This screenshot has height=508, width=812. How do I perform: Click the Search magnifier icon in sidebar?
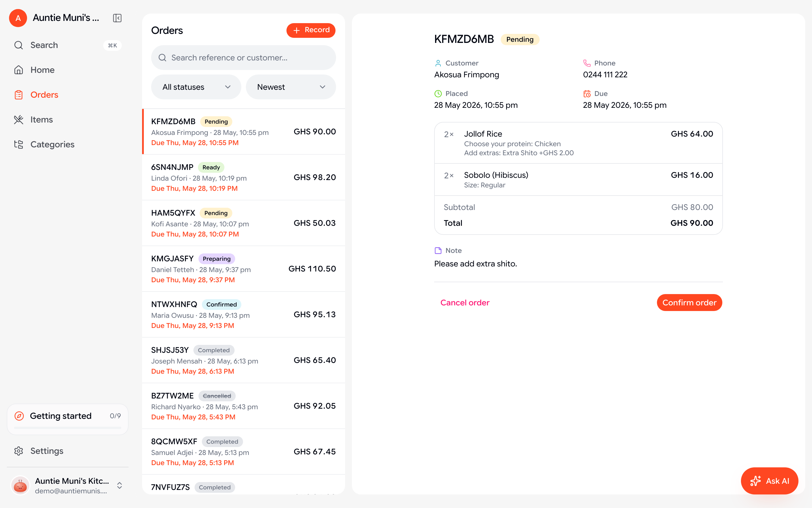[18, 45]
